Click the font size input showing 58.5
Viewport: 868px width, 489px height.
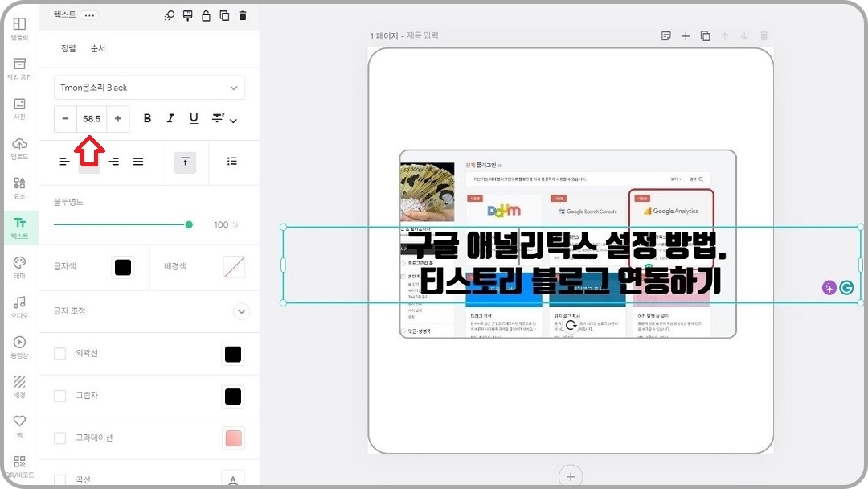[x=91, y=118]
